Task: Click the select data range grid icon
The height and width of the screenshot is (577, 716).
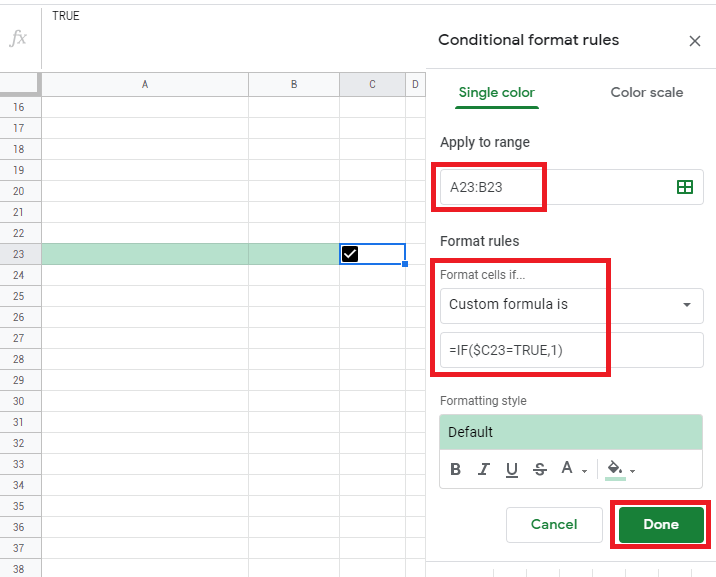Action: coord(685,187)
